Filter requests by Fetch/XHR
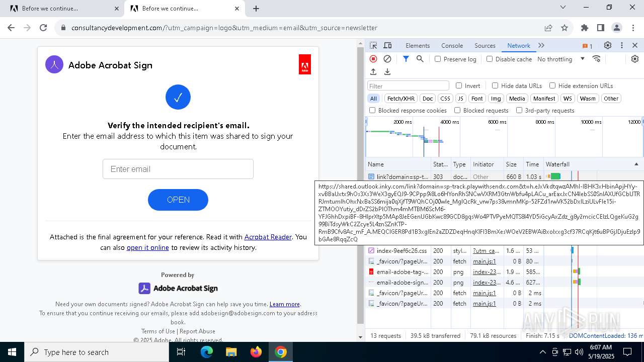The image size is (644, 362). click(x=401, y=99)
